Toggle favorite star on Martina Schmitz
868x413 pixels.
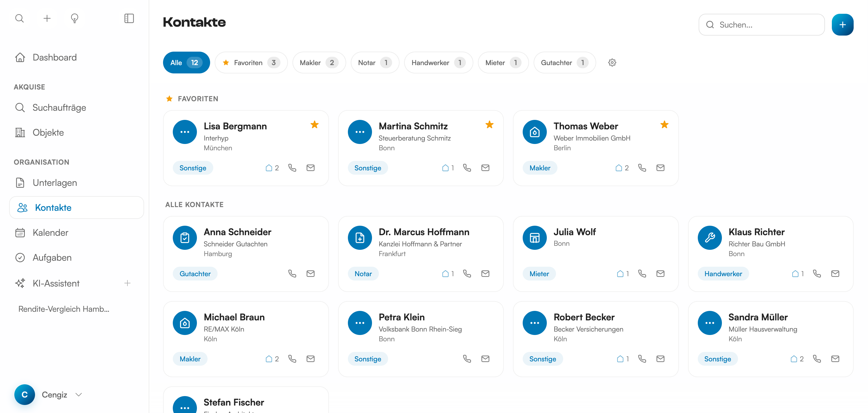[x=489, y=124]
